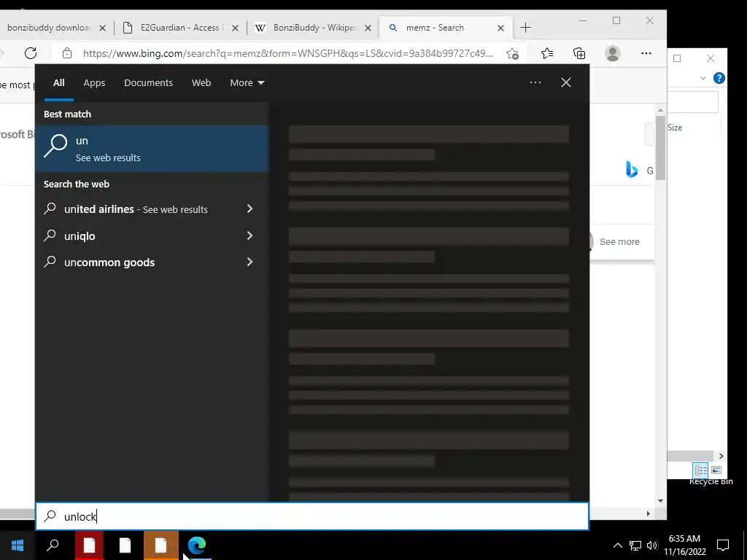Open the network status tray icon
Screen dimensions: 747x560
[635, 545]
